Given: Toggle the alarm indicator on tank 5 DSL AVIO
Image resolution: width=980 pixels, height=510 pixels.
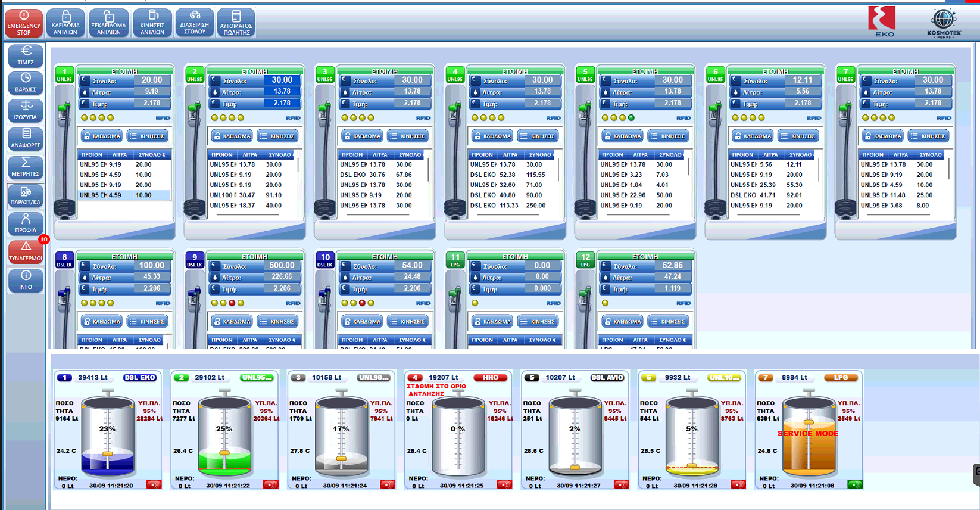Looking at the screenshot, I should tap(621, 485).
